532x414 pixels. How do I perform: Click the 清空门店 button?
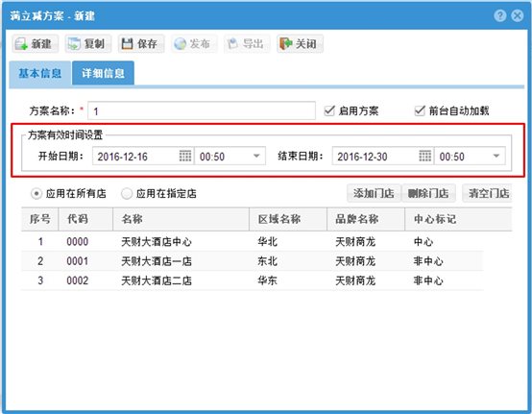pos(488,193)
